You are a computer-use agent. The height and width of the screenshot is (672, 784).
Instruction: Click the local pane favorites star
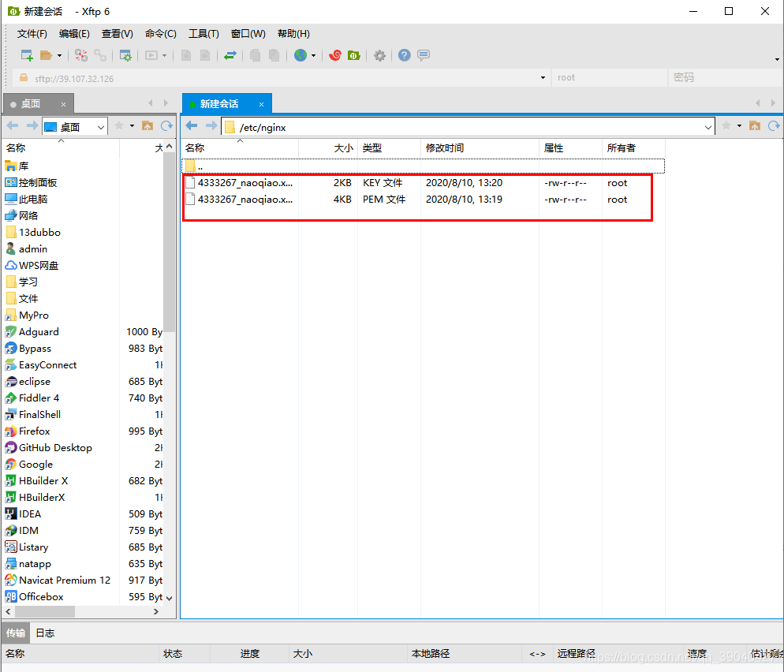click(x=120, y=125)
